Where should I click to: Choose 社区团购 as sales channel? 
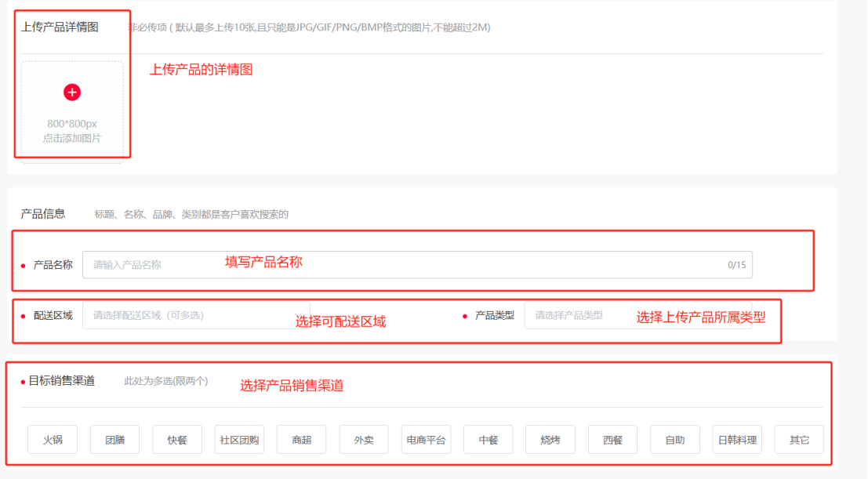coord(239,440)
